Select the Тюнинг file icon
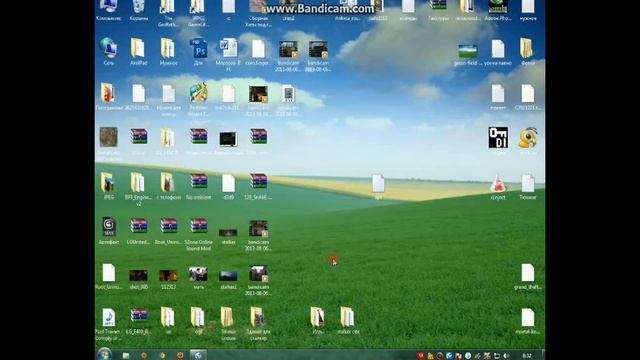 click(x=528, y=183)
